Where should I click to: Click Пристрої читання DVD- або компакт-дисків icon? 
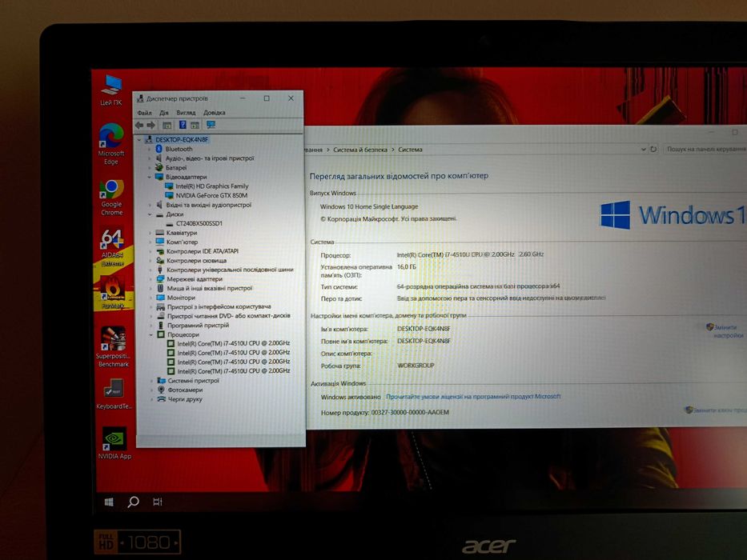pyautogui.click(x=161, y=316)
